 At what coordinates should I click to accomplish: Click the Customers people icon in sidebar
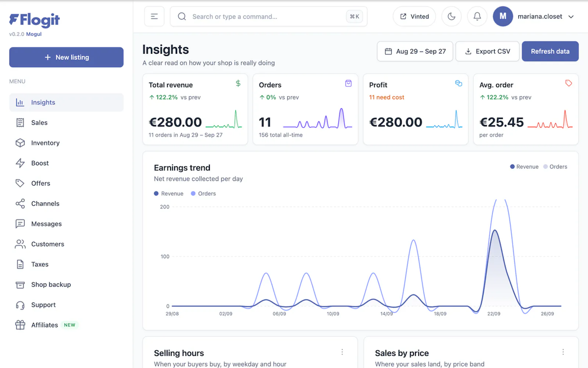[x=20, y=244]
